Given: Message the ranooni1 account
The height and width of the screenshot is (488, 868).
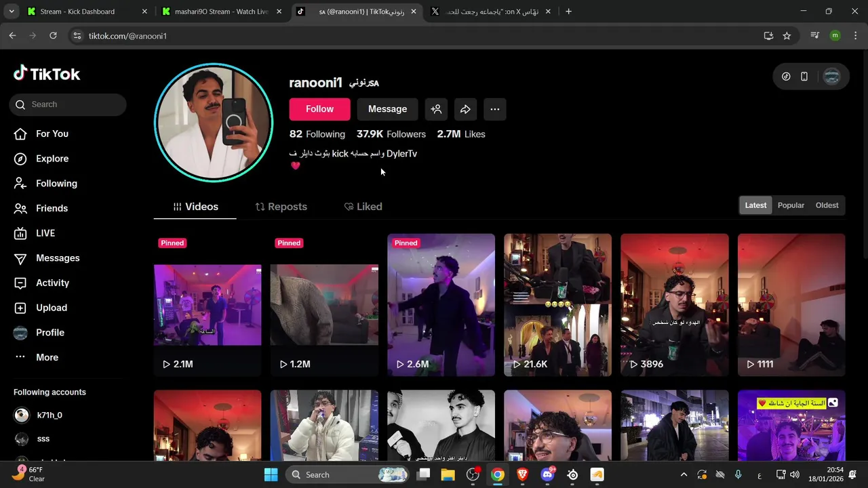Looking at the screenshot, I should coord(387,109).
